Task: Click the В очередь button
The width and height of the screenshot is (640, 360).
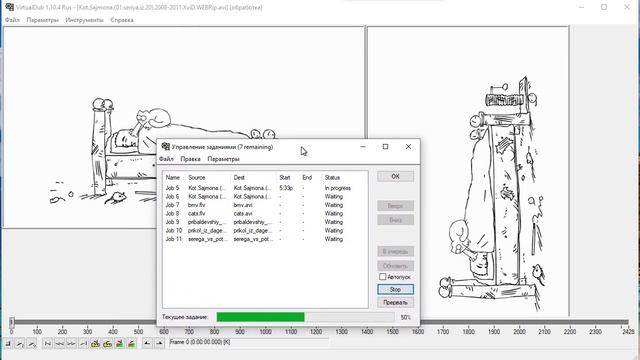Action: [x=396, y=251]
